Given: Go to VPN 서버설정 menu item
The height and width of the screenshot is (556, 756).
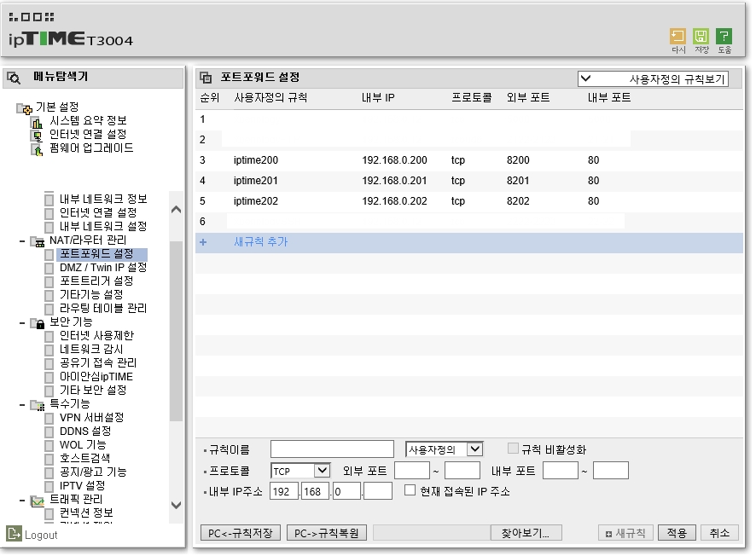Looking at the screenshot, I should point(91,418).
